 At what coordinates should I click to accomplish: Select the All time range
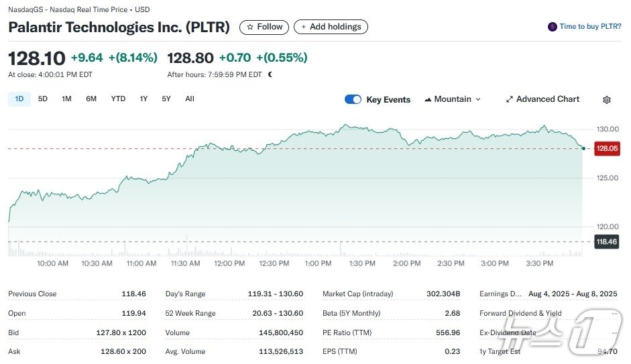click(190, 99)
